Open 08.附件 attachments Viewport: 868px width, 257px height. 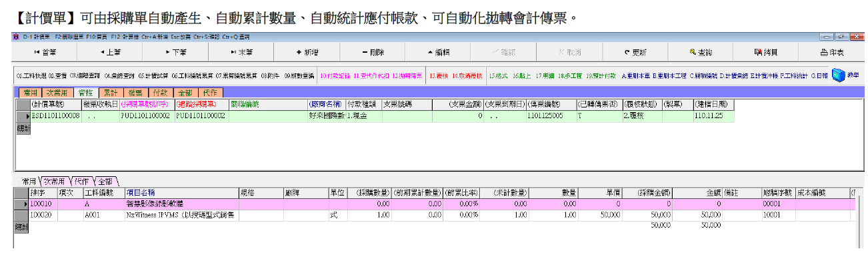(270, 76)
